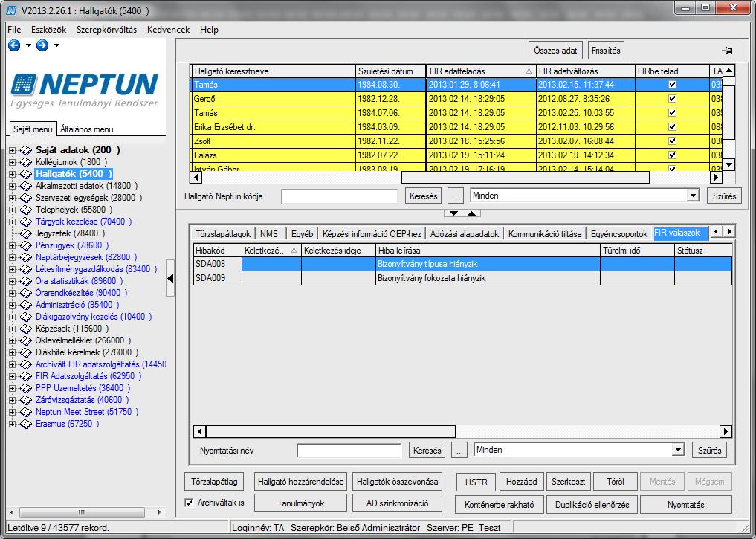Open the back arrow history dropdown
Screen dimensions: 756x539
28,45
